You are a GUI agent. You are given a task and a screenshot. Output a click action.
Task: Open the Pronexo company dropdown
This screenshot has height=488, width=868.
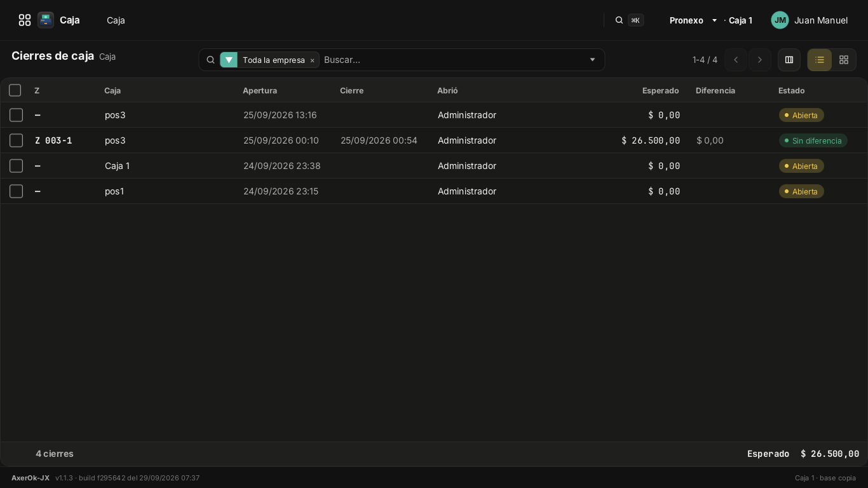tap(693, 20)
